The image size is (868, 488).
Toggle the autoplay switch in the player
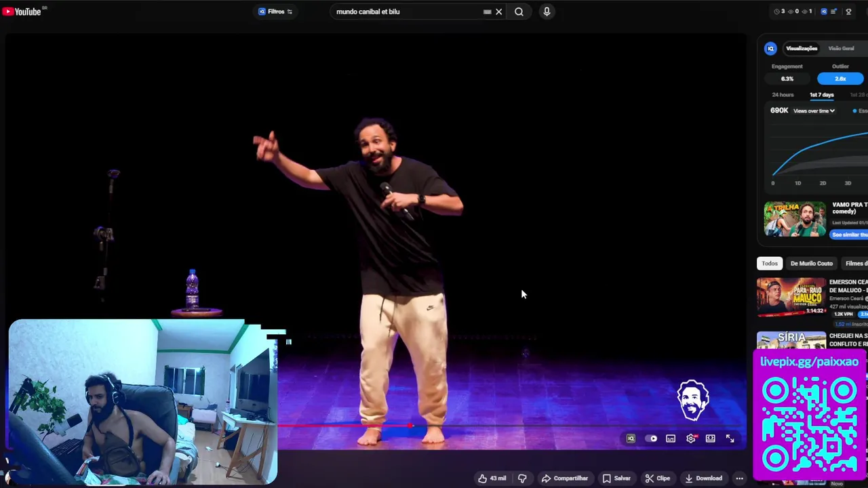tap(651, 439)
